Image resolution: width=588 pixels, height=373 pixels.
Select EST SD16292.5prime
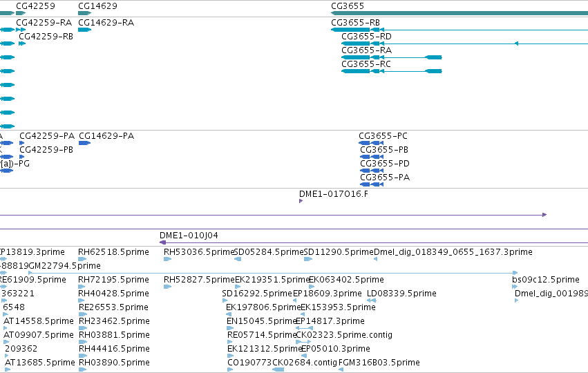point(257,294)
